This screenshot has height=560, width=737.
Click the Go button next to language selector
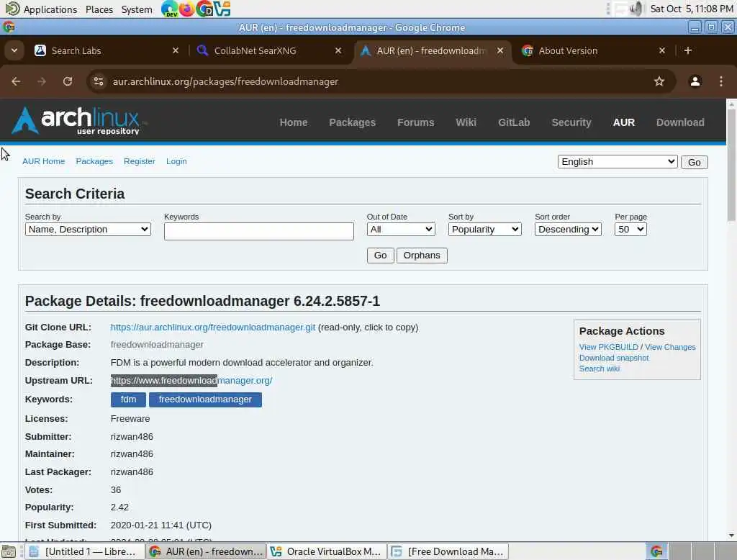(x=695, y=162)
